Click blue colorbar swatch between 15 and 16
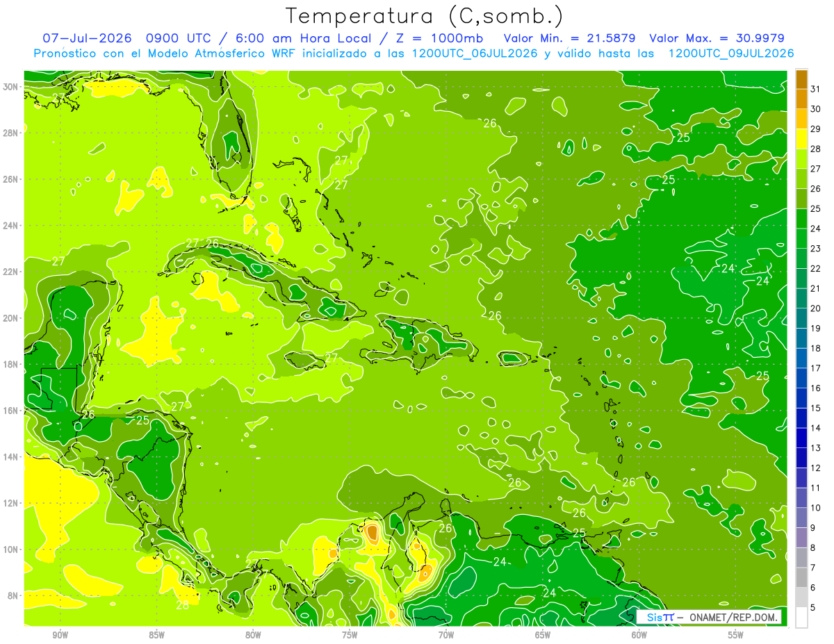Viewport: 834px width, 644px height. pos(801,398)
